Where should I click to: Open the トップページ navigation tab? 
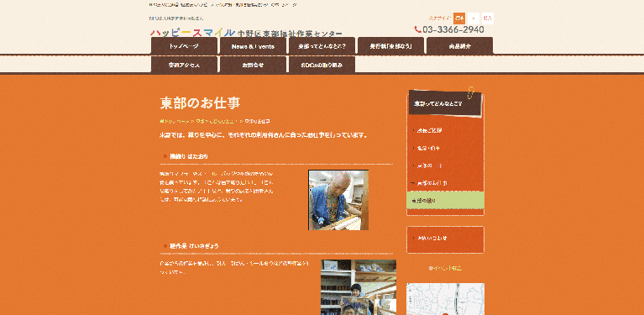pos(184,46)
